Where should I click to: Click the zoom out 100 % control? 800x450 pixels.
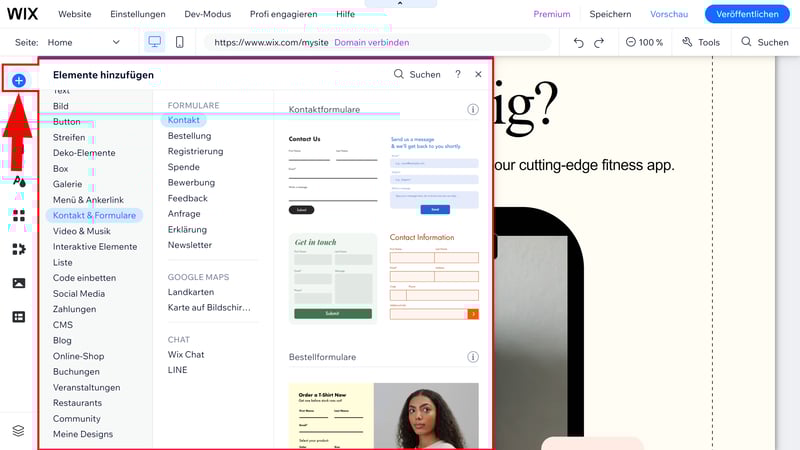(644, 42)
